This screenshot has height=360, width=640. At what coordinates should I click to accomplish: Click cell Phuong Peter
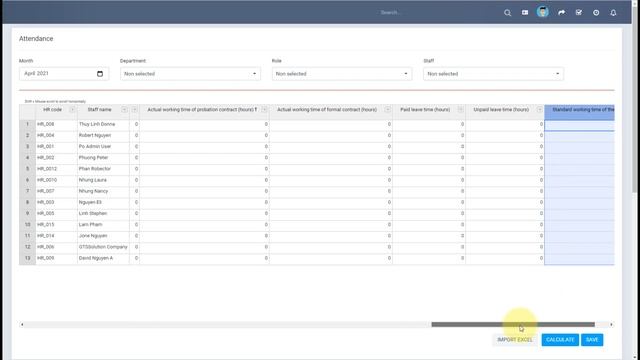coord(103,158)
